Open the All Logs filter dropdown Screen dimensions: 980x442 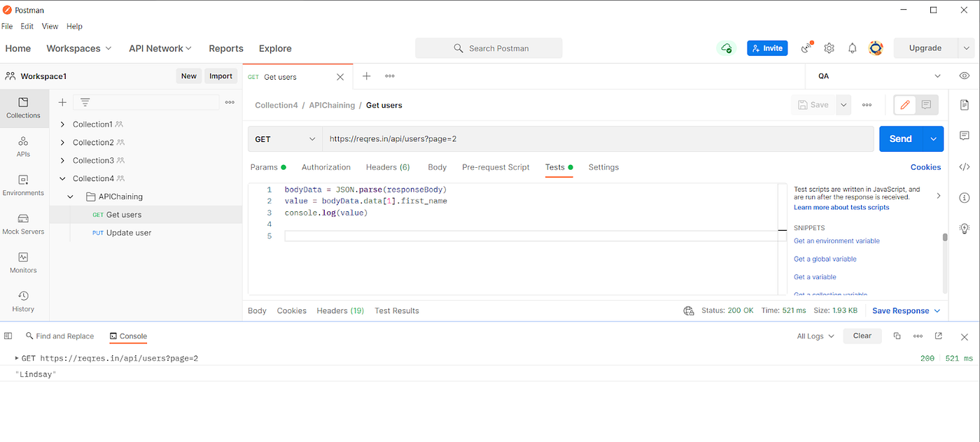(x=813, y=336)
